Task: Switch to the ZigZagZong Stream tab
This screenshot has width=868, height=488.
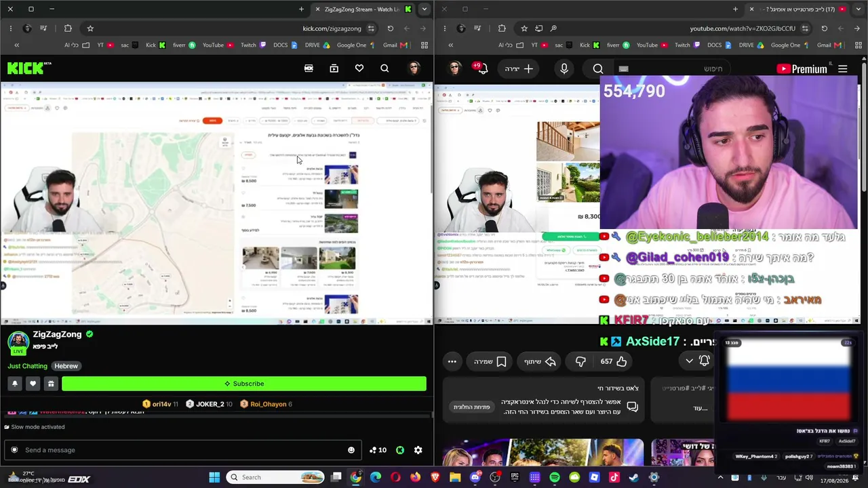Action: (362, 9)
